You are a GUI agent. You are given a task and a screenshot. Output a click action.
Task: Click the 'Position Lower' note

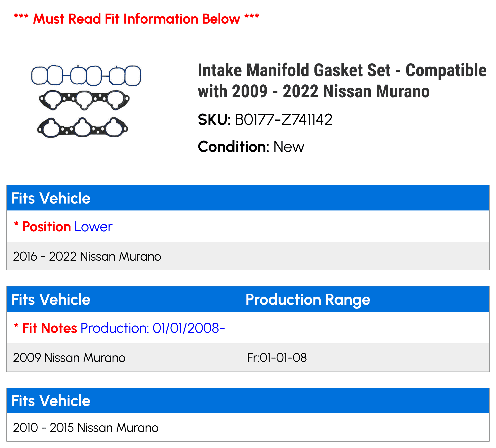click(63, 227)
